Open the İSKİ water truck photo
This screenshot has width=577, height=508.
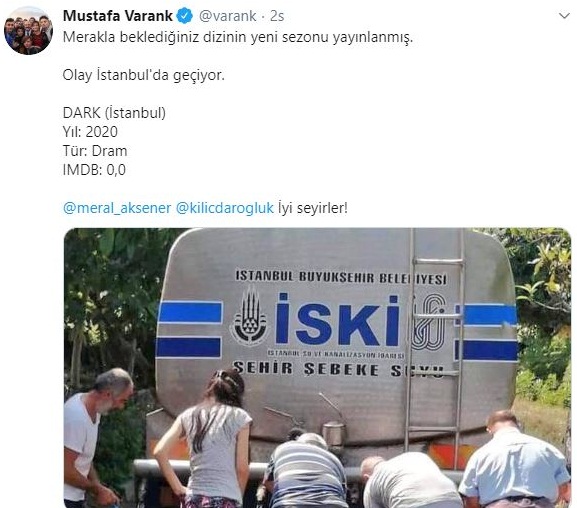(317, 368)
